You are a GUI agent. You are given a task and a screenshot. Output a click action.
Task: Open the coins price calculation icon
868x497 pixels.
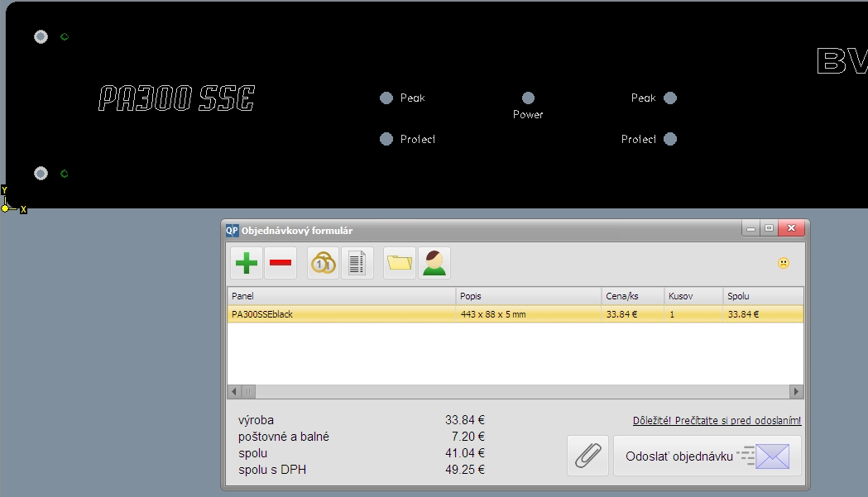click(x=323, y=263)
